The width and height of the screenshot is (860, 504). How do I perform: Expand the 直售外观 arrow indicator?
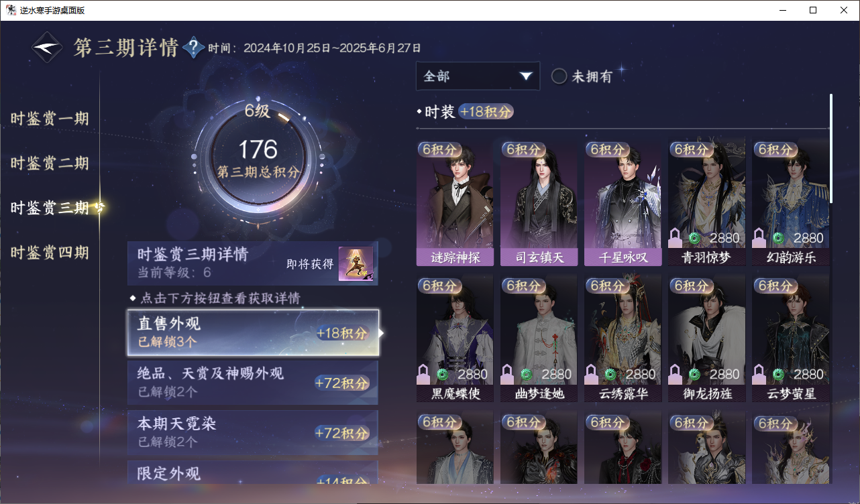(381, 332)
